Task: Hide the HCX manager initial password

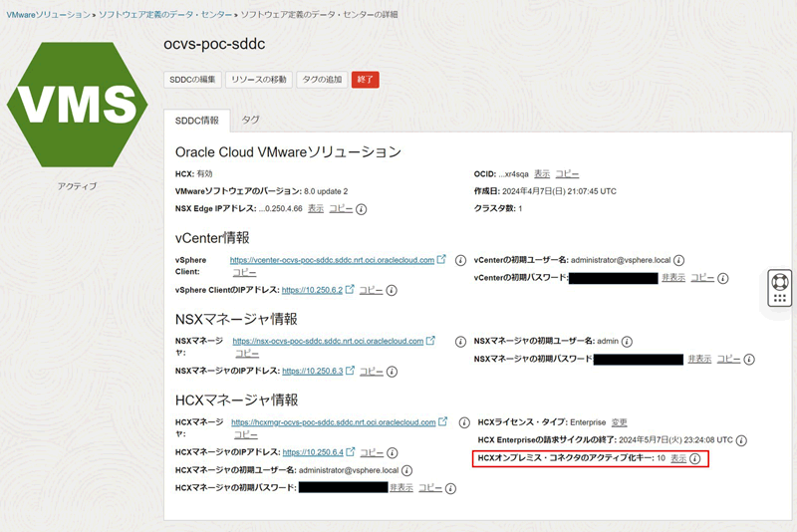Action: pyautogui.click(x=401, y=487)
